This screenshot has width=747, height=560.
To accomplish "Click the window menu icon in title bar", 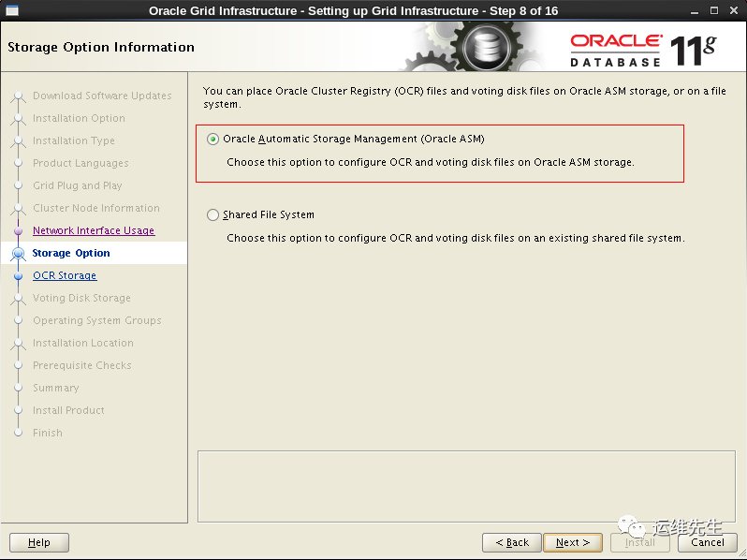I will 12,10.
